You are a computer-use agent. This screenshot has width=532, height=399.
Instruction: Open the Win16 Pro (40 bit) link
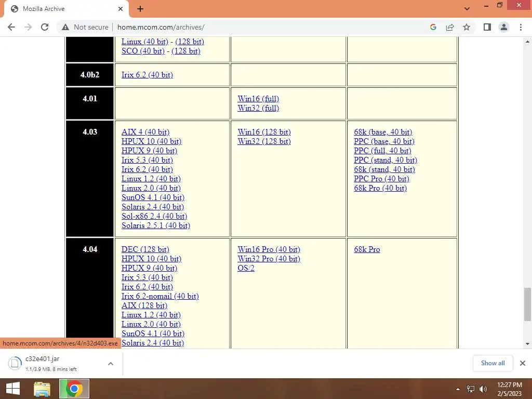click(x=269, y=249)
